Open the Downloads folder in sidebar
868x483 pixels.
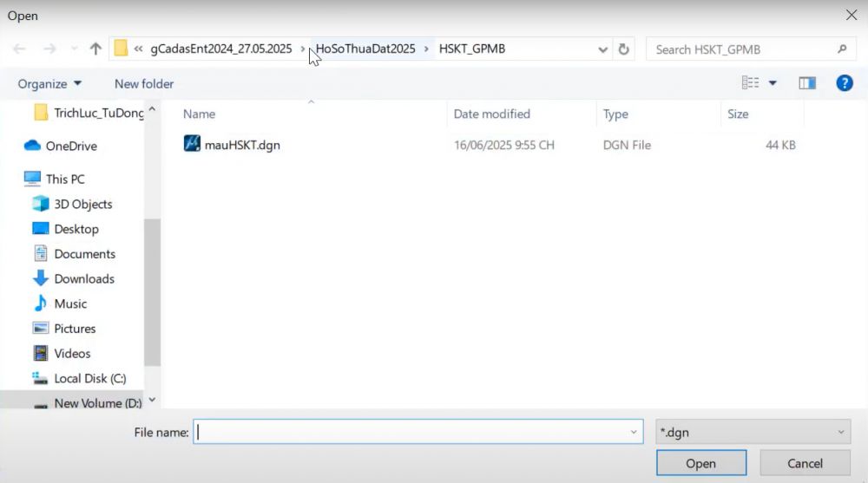pos(83,278)
